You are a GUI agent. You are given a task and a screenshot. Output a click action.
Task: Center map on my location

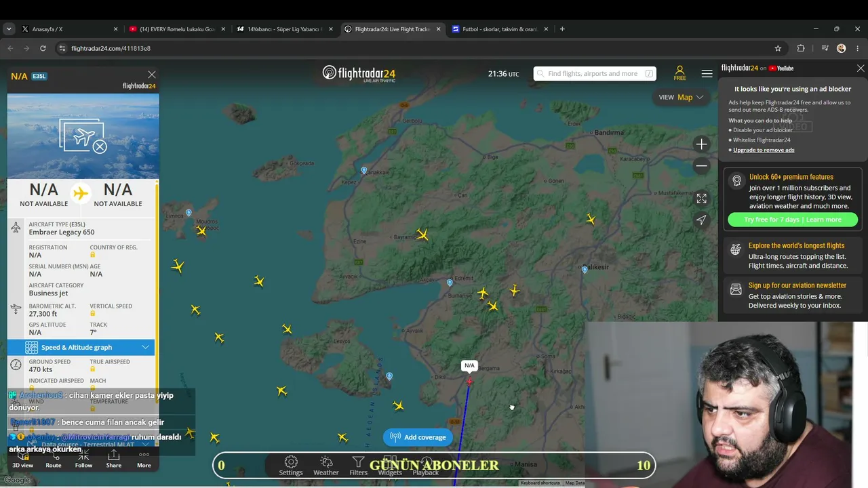point(701,220)
